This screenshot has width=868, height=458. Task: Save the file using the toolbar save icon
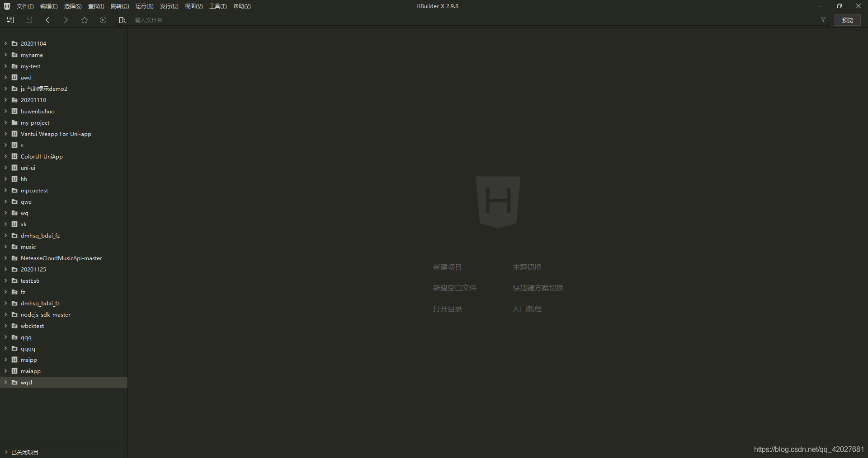click(29, 20)
